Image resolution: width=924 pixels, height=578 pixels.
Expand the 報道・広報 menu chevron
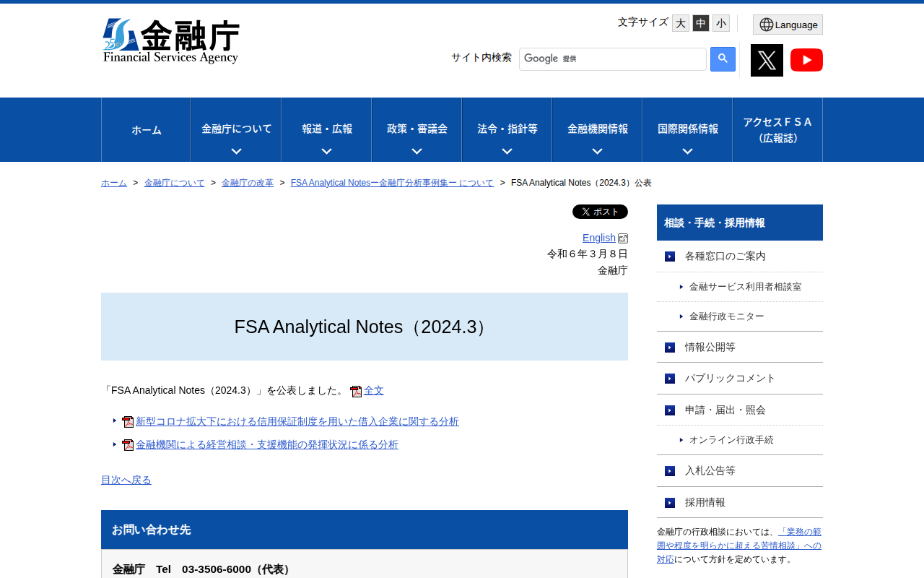[x=326, y=152]
